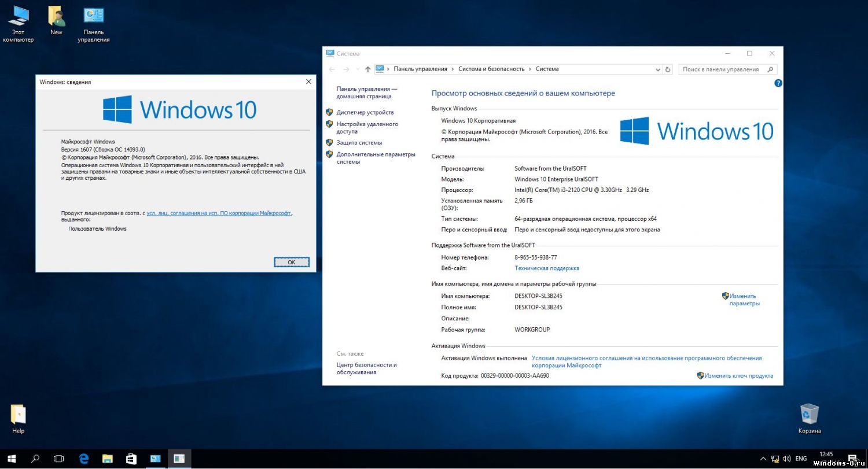Show hidden tray icons chevron
Viewport: 868px width, 469px height.
[763, 459]
